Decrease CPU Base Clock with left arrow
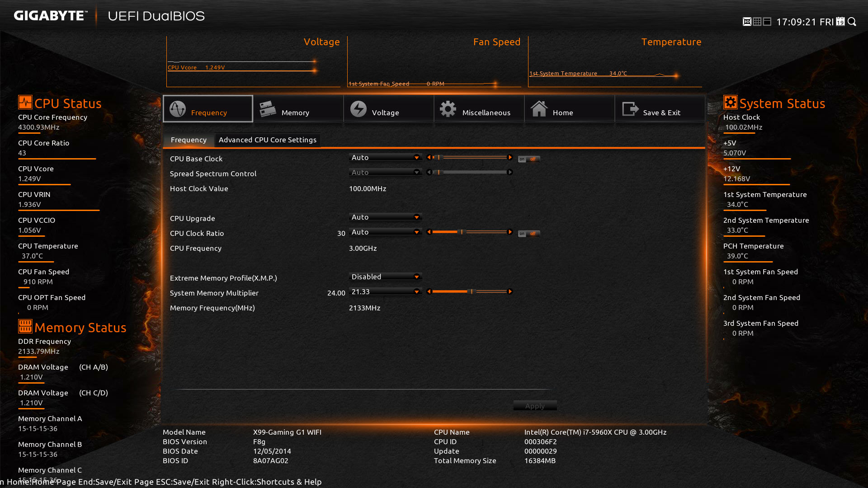 429,157
